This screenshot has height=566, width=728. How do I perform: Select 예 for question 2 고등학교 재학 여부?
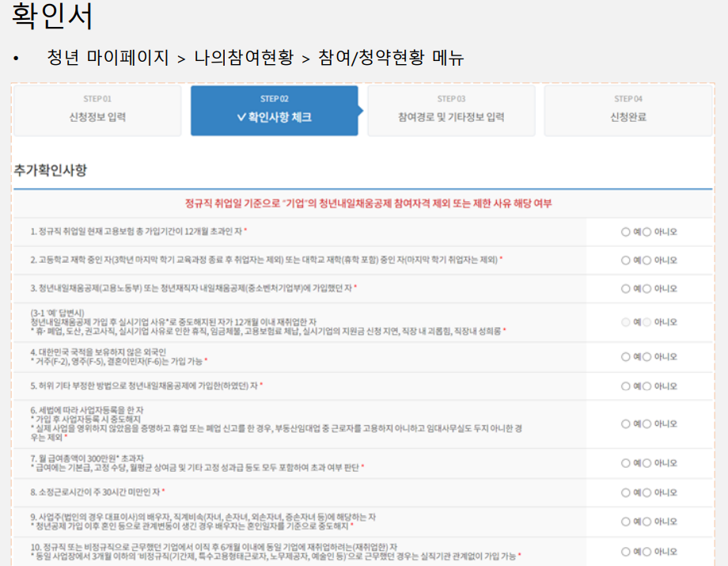pyautogui.click(x=625, y=260)
